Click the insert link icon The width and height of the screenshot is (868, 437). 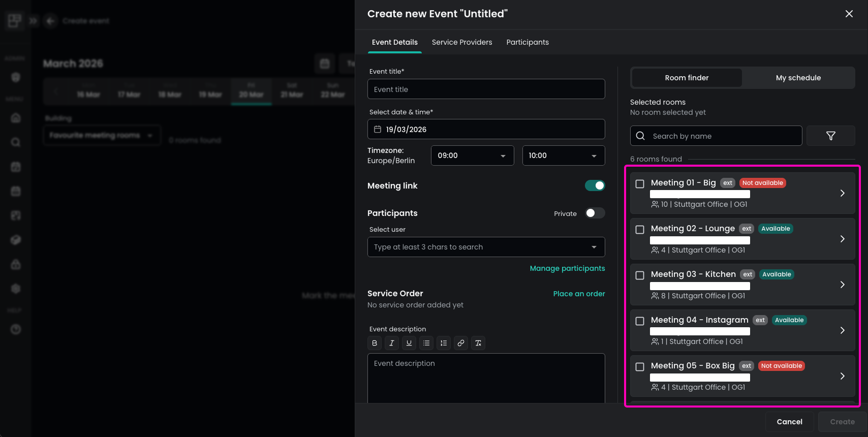click(461, 343)
